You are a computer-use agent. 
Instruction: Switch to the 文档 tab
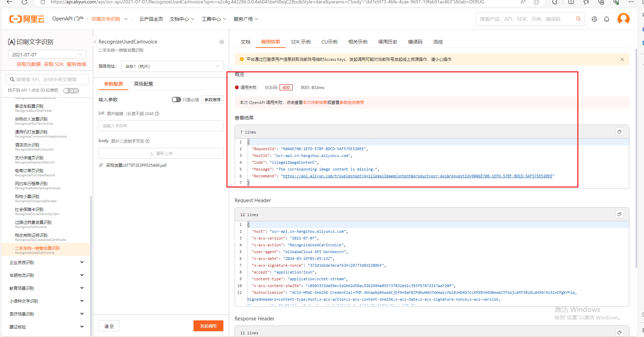pyautogui.click(x=245, y=42)
